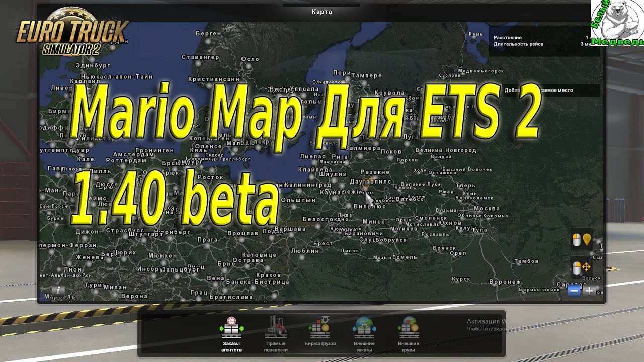Select the city Грац on the map

click(x=199, y=292)
